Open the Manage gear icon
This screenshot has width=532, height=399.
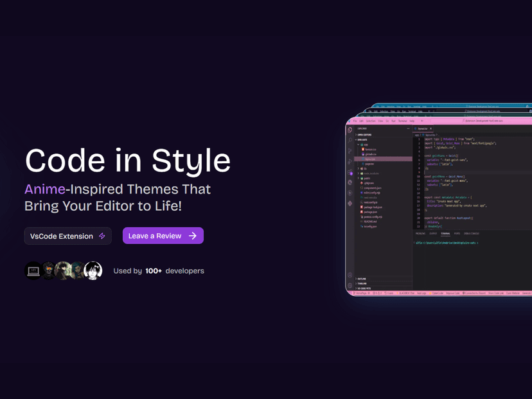350,285
